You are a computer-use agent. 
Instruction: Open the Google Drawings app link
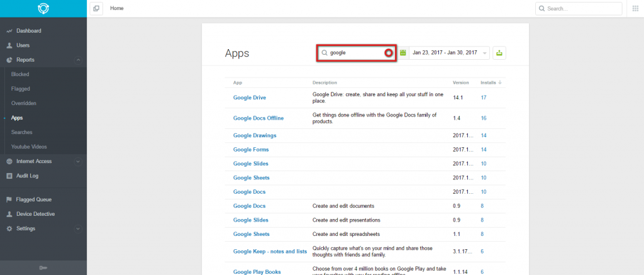255,136
